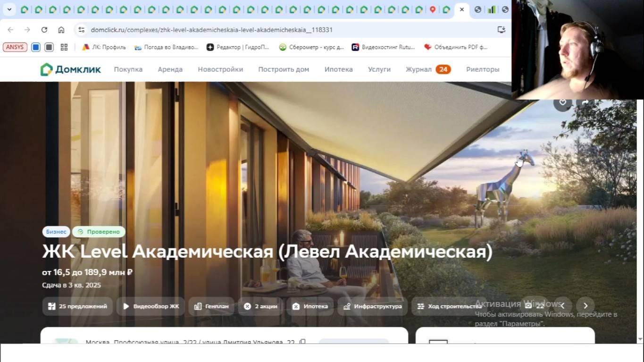The height and width of the screenshot is (362, 644).
Task: Open the Ход строительства chip
Action: point(449,306)
